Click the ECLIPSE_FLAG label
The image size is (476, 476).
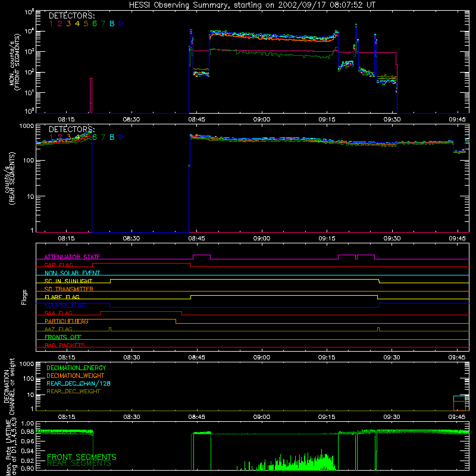[x=65, y=305]
